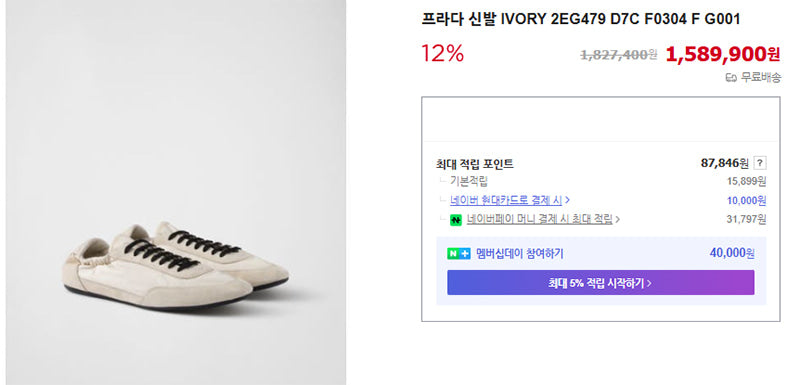This screenshot has height=385, width=800.
Task: Click the 12% discount rate
Action: [442, 53]
